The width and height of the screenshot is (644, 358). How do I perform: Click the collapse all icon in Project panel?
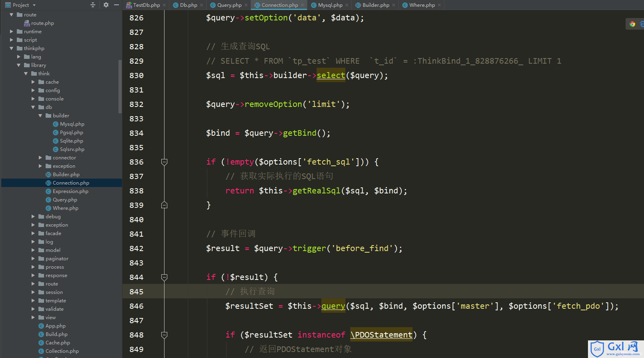[x=93, y=5]
